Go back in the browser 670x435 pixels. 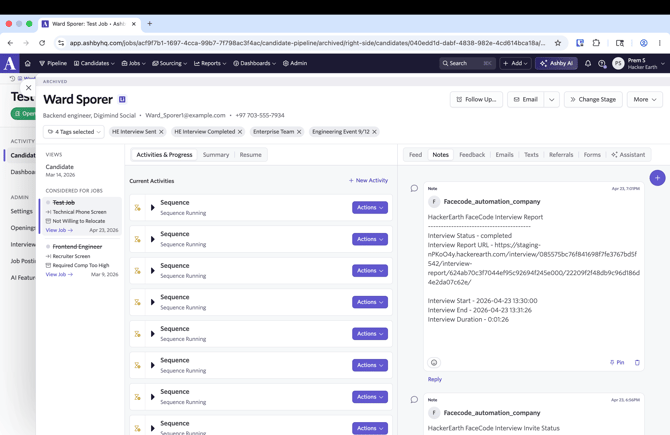(x=10, y=43)
